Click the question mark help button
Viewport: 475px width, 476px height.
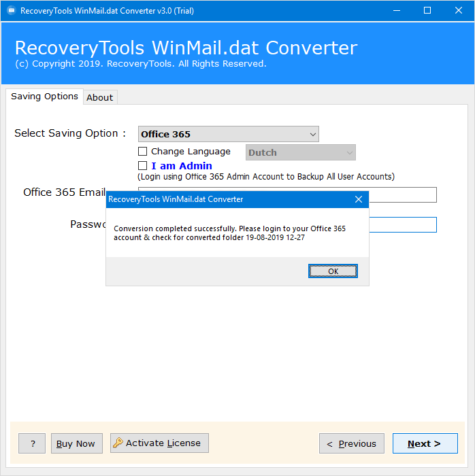[x=32, y=443]
